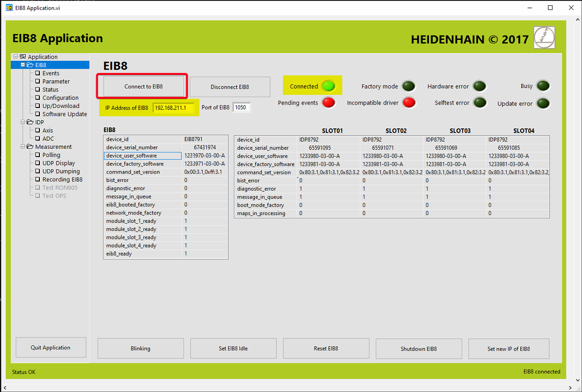The height and width of the screenshot is (392, 582).
Task: Click the Hardware error indicator LED
Action: coord(479,86)
